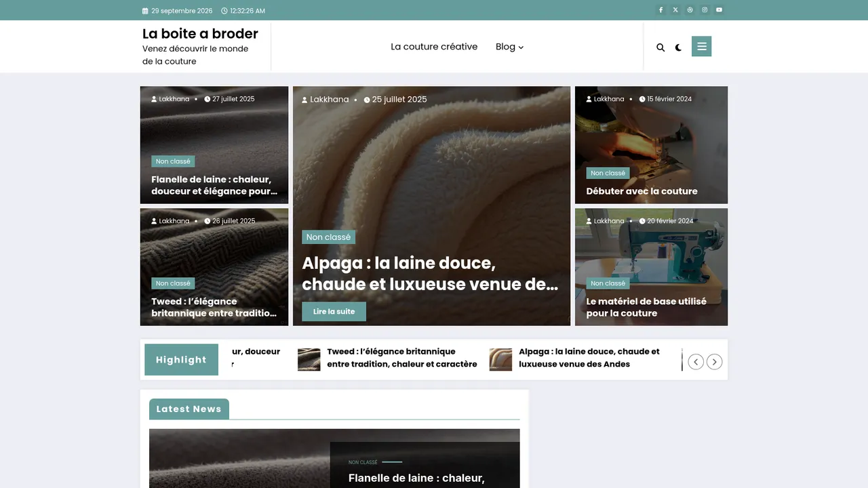Viewport: 868px width, 488px height.
Task: Click the author icon on the Tweed card
Action: tap(155, 221)
